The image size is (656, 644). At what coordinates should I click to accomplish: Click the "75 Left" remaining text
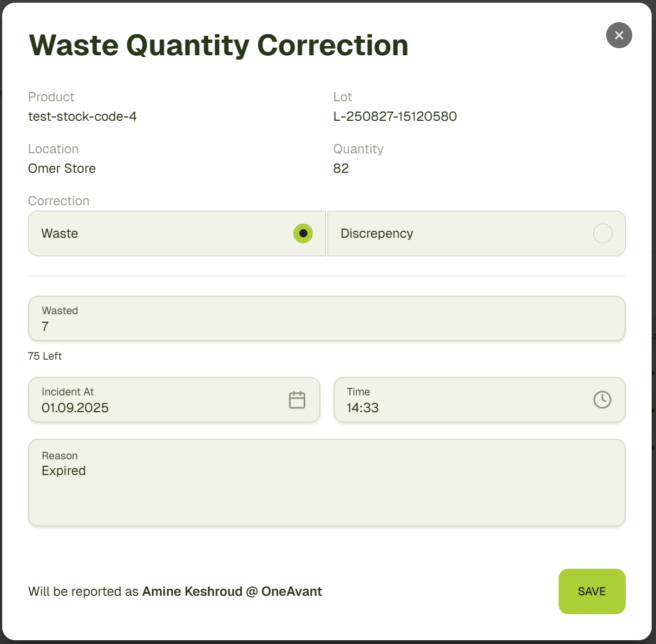pyautogui.click(x=45, y=356)
